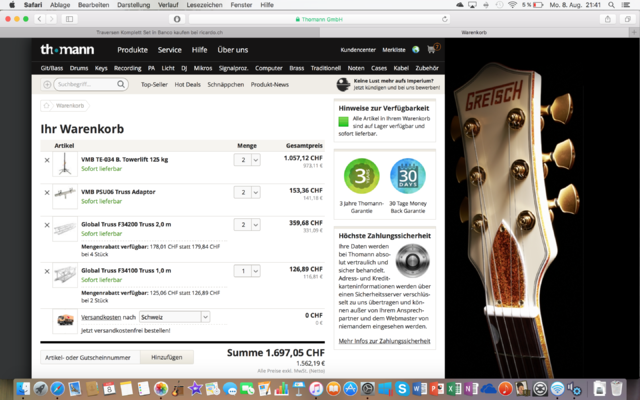Open Lesezeichen menu in Safari menu bar
The width and height of the screenshot is (640, 400).
[204, 5]
